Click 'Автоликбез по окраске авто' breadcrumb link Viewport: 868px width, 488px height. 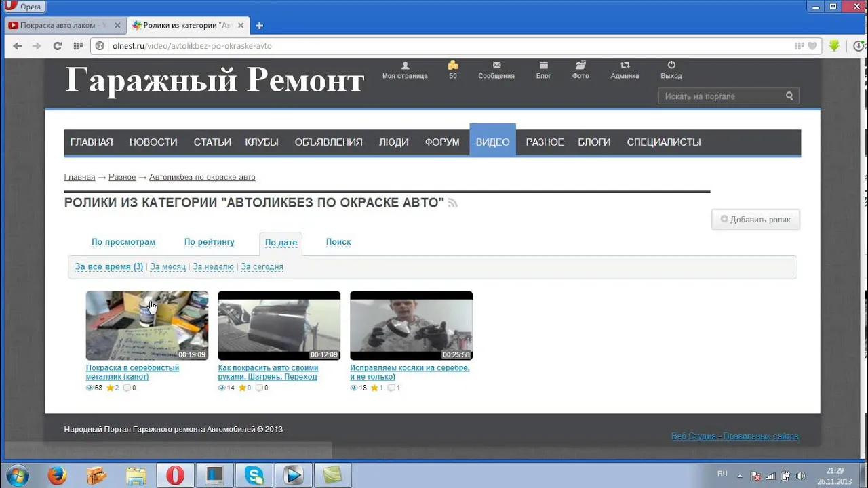(202, 177)
